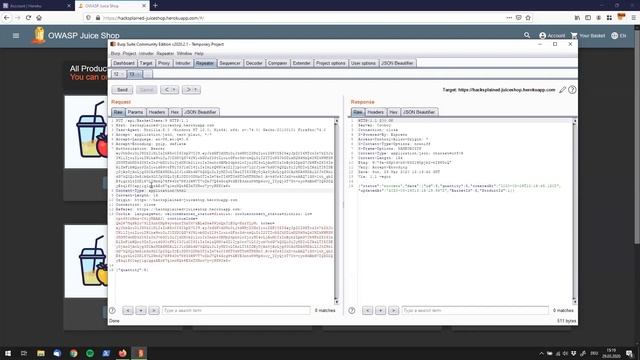
Task: Click the plus options button in response search
Action: (380, 311)
